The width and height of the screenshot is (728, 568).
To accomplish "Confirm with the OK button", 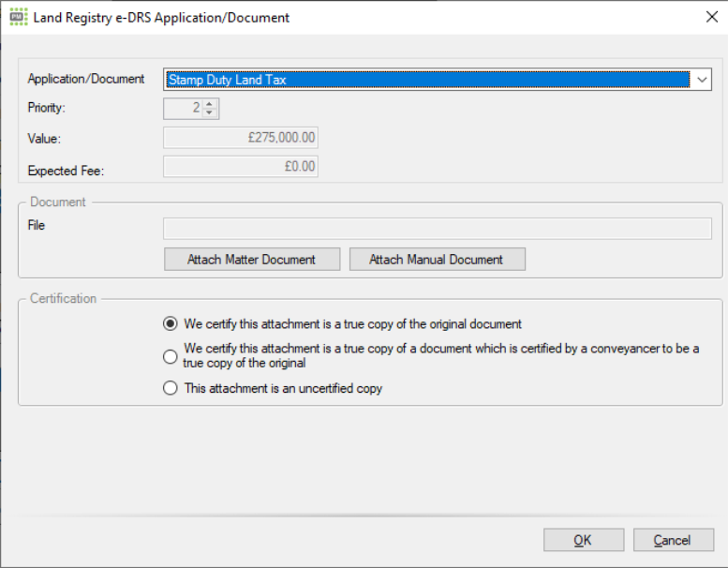I will 584,540.
